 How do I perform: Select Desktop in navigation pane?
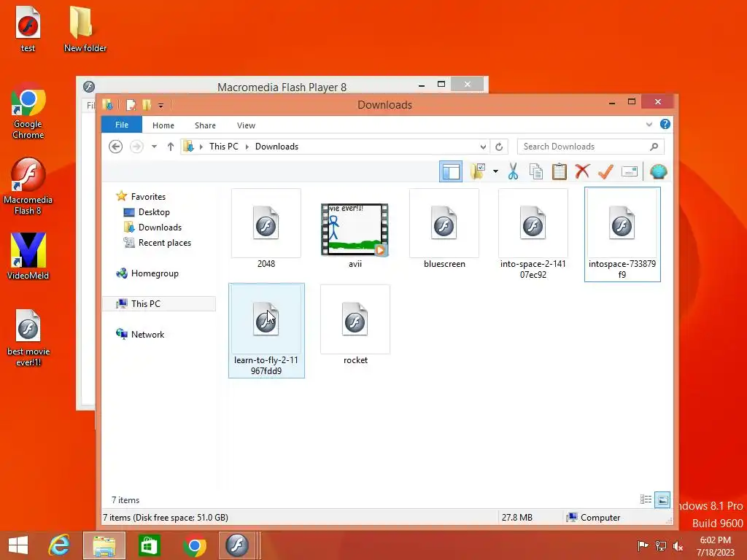coord(154,212)
